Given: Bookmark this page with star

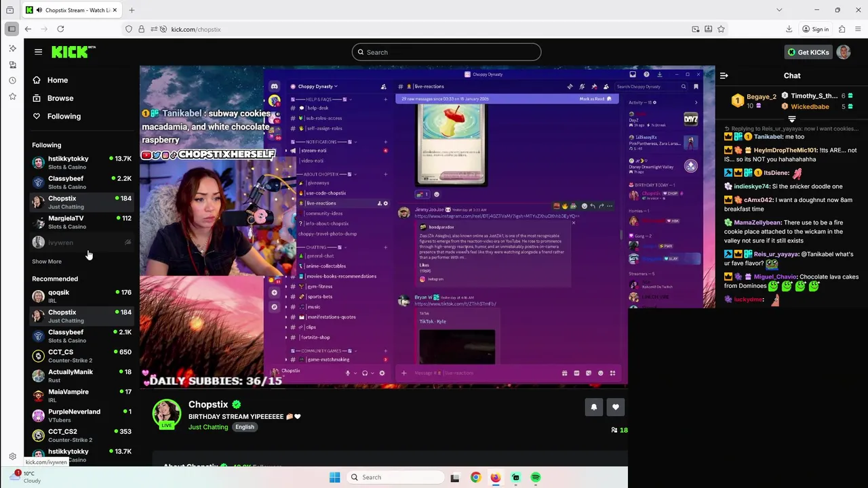Looking at the screenshot, I should coord(721,29).
